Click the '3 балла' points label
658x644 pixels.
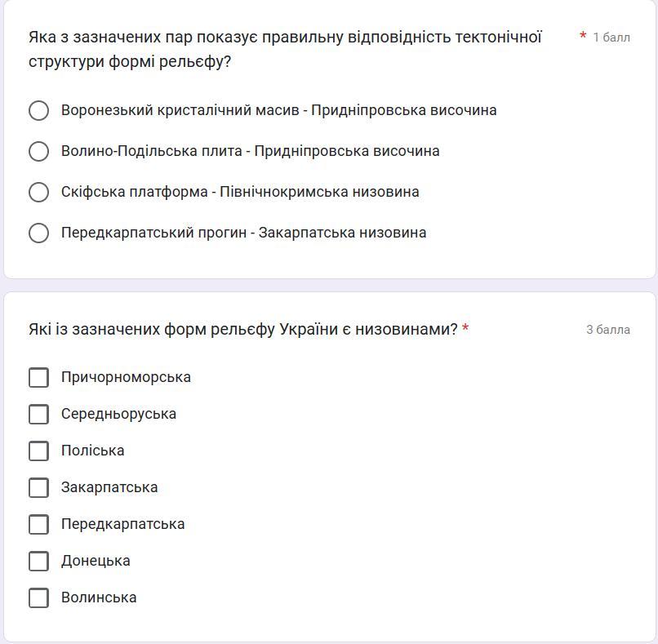click(607, 330)
